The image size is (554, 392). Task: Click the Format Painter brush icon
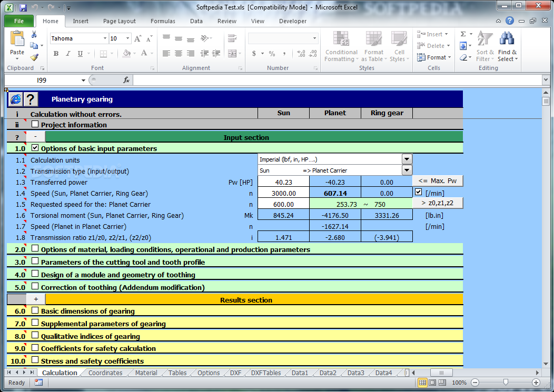[34, 57]
